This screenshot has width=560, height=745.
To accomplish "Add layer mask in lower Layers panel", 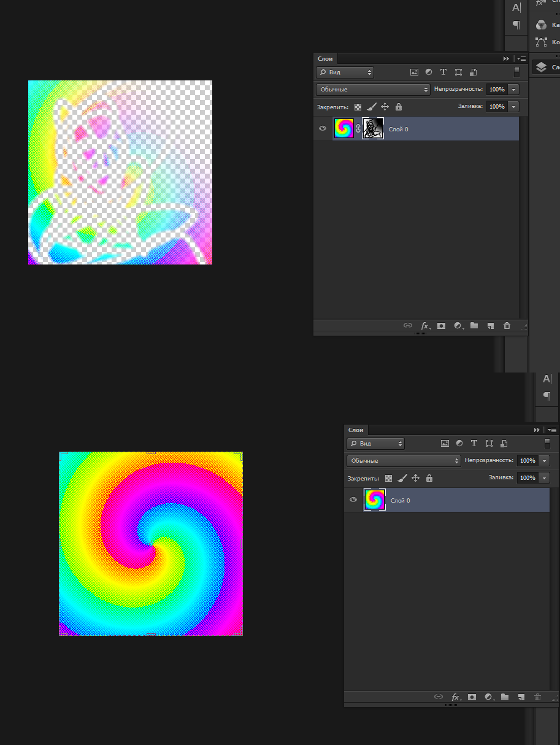I will [472, 697].
